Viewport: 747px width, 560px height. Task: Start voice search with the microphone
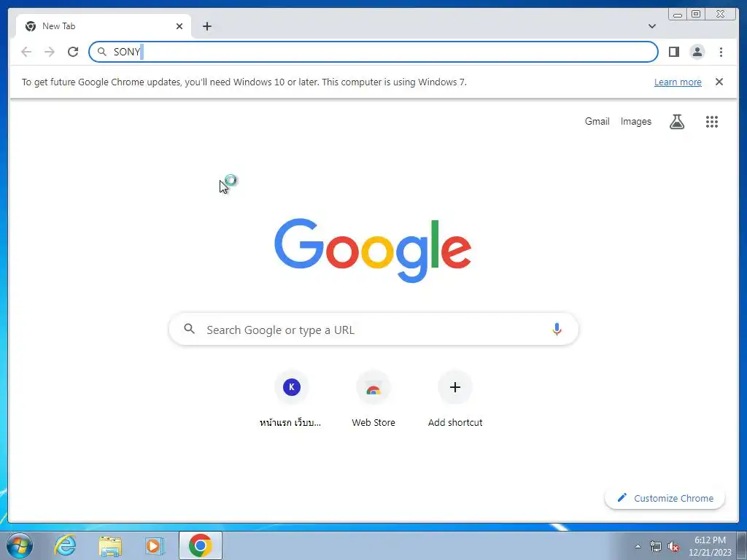pyautogui.click(x=557, y=329)
